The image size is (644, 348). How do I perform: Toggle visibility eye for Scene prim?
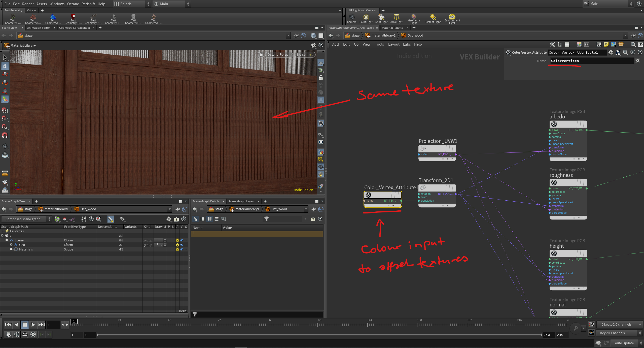click(x=182, y=240)
